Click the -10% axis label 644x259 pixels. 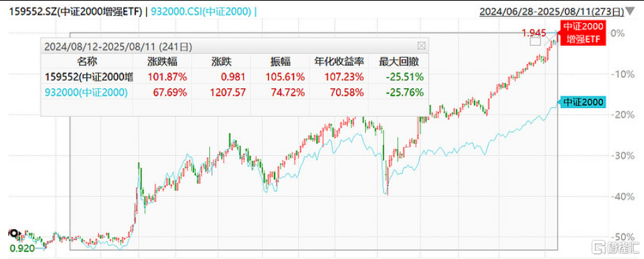pos(622,74)
